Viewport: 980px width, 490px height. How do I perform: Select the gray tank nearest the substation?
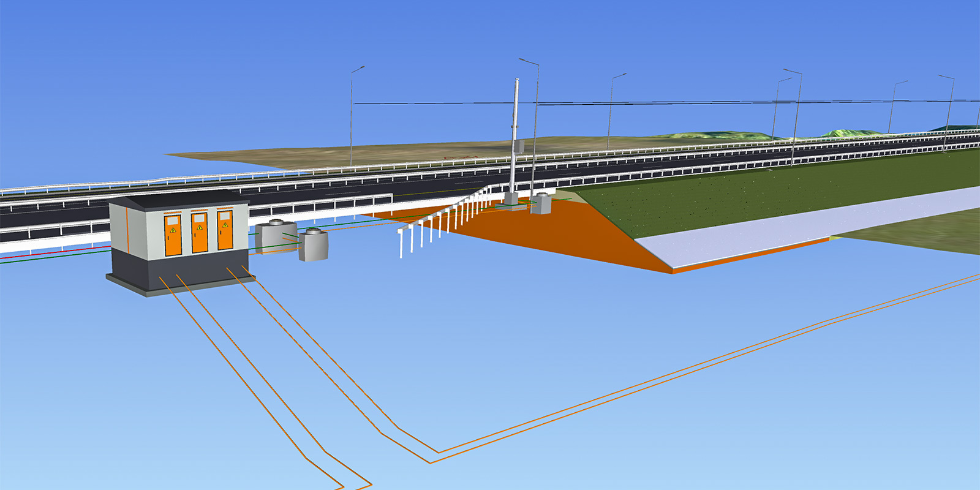[x=276, y=237]
